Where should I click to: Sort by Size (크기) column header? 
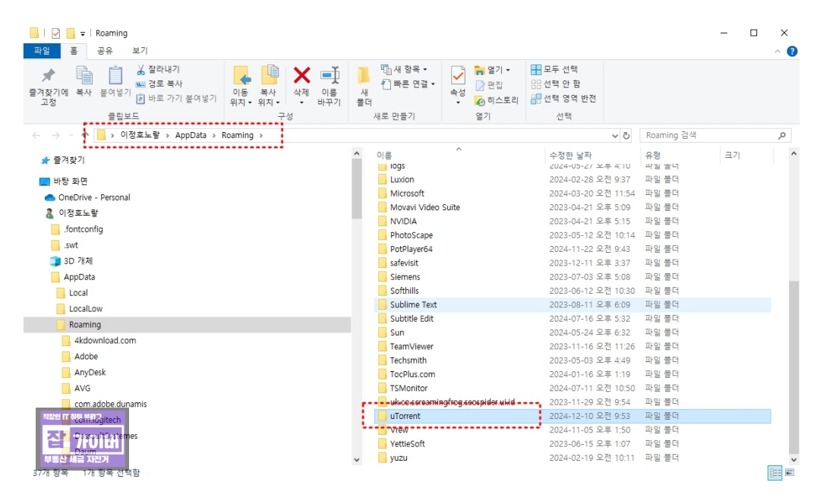tap(732, 156)
